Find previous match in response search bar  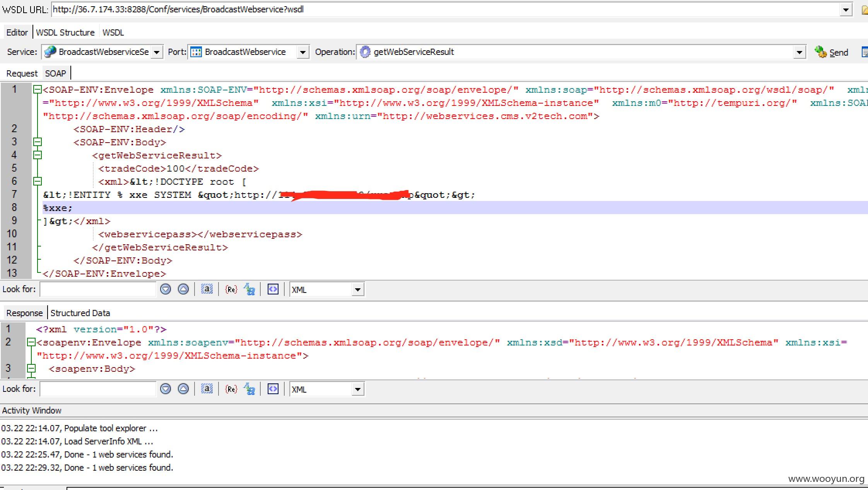coord(183,389)
